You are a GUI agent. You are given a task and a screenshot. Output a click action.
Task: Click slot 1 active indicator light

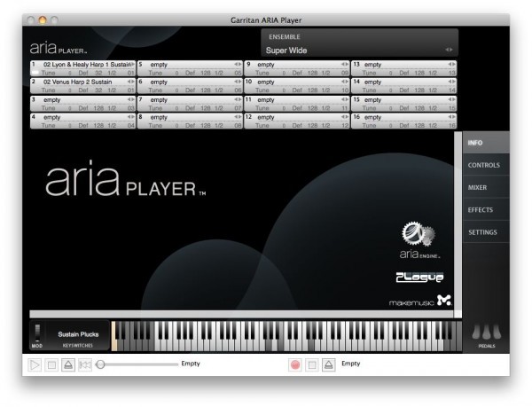point(35,73)
